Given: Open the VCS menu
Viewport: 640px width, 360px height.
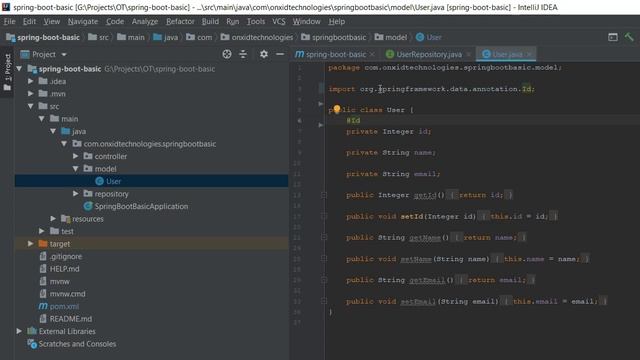Looking at the screenshot, I should [x=279, y=21].
